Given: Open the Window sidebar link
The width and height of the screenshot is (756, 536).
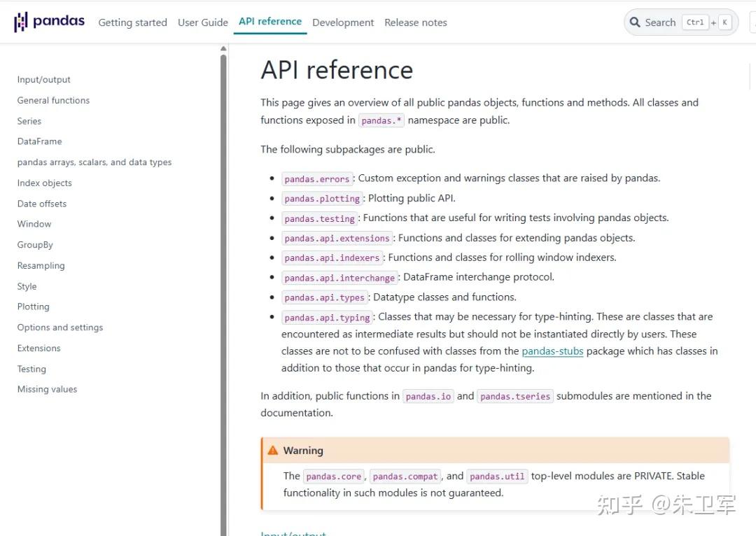Looking at the screenshot, I should click(34, 224).
